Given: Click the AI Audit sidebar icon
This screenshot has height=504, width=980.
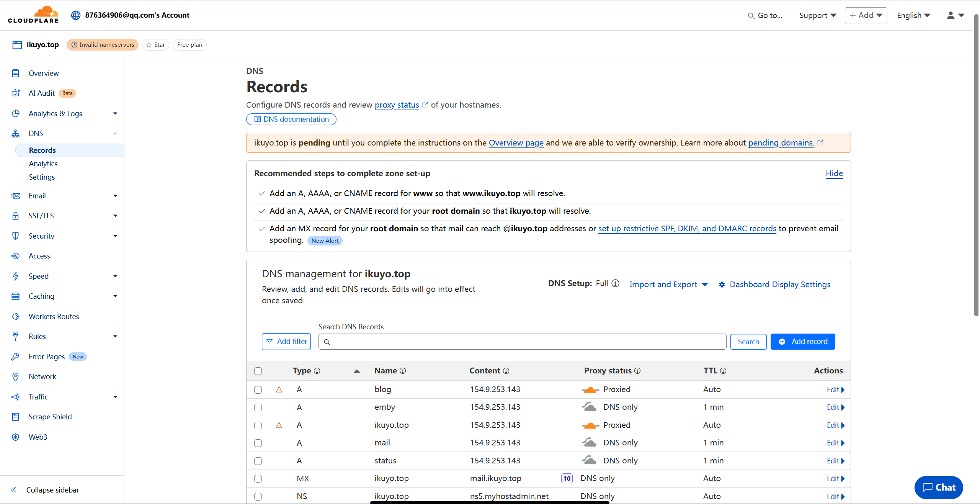Looking at the screenshot, I should [16, 93].
